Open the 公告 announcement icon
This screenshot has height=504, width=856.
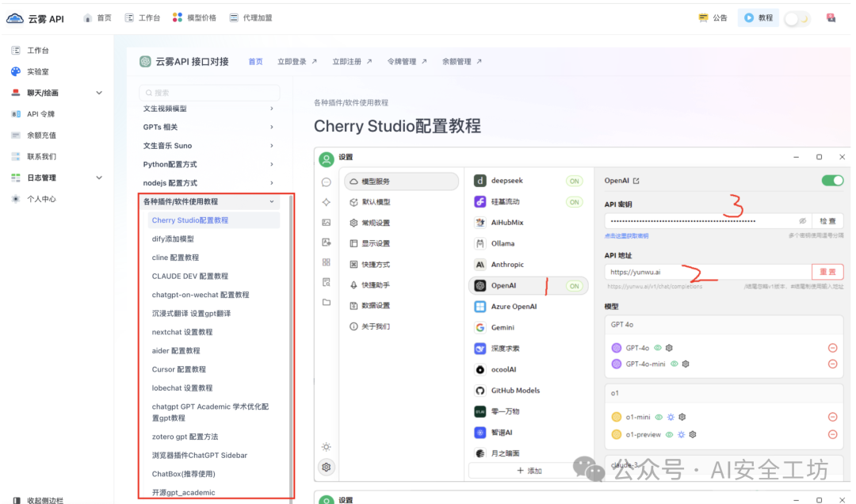[x=703, y=18]
